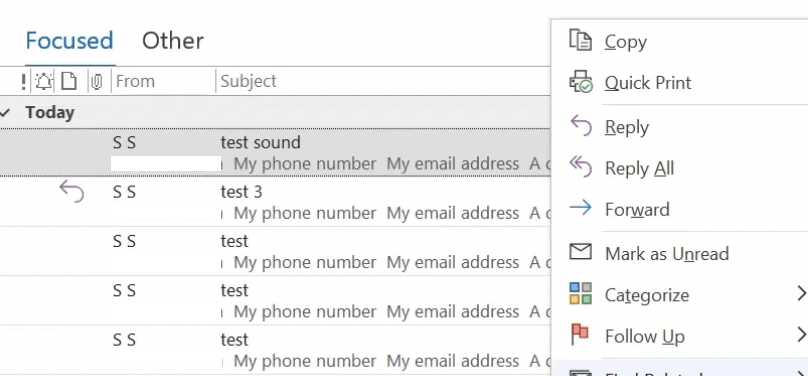Sort messages by From column header
Image resolution: width=808 pixels, height=376 pixels.
pyautogui.click(x=135, y=81)
